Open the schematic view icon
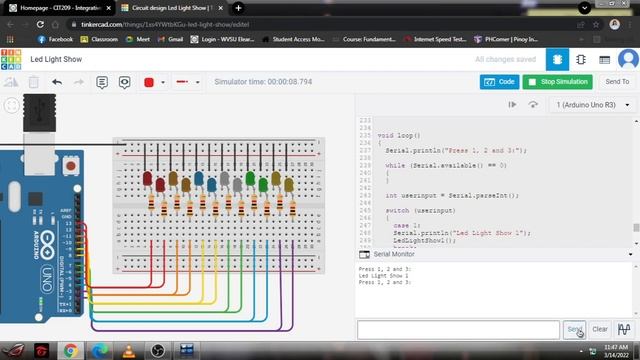The width and height of the screenshot is (640, 360). (x=581, y=60)
